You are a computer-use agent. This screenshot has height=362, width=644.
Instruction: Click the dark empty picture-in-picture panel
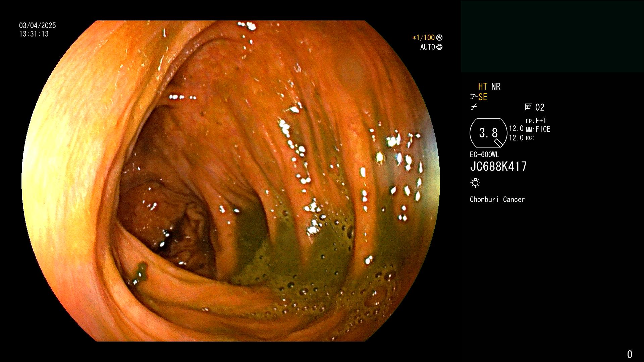click(552, 37)
